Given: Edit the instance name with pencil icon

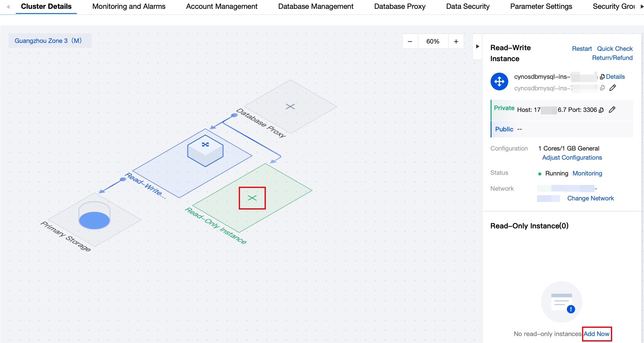Looking at the screenshot, I should (613, 88).
